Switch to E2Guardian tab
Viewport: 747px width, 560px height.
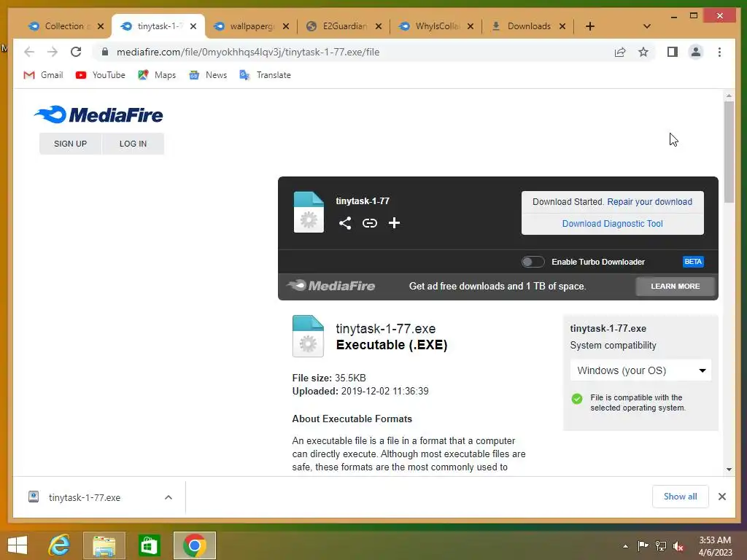click(x=344, y=26)
